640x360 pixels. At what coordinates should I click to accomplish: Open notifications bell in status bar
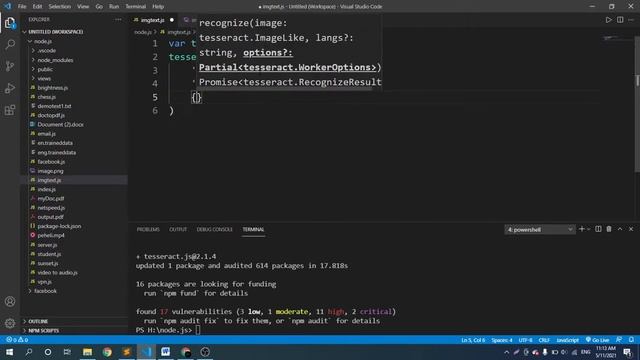(631, 340)
